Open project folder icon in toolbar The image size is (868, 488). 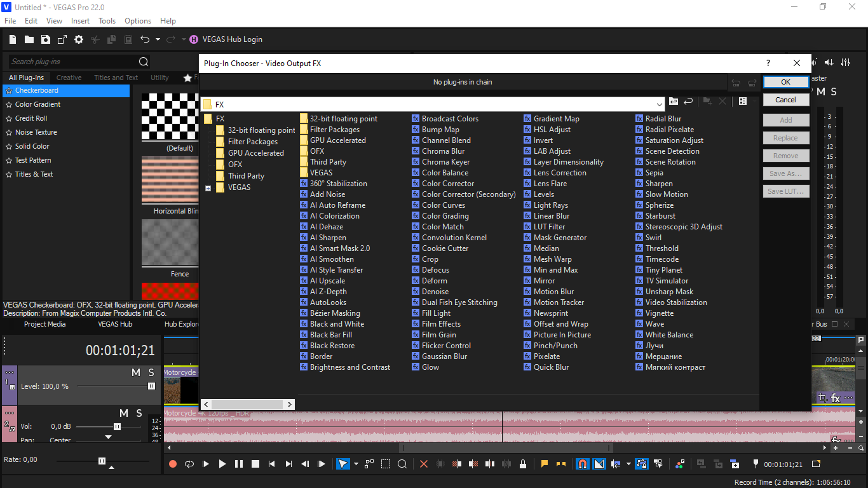[29, 39]
